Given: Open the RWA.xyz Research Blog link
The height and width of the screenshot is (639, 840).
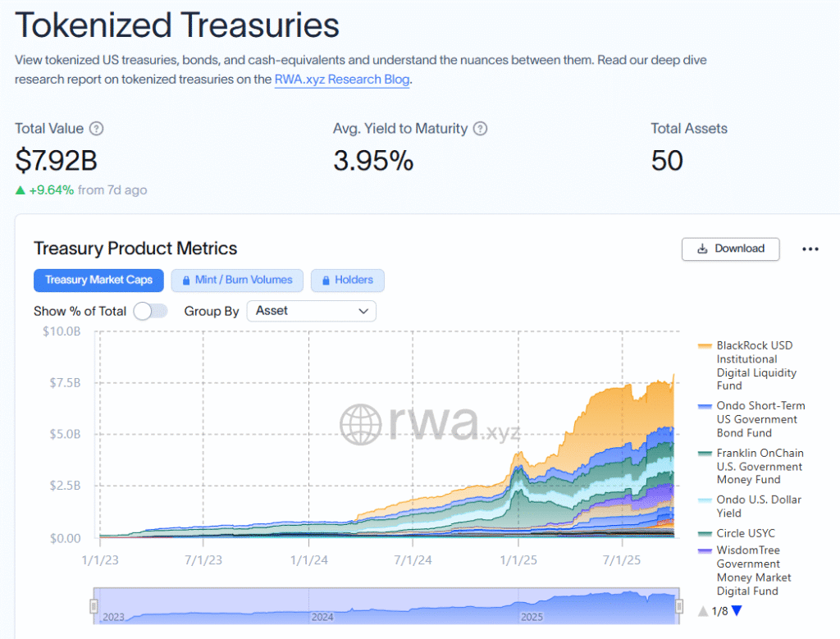Looking at the screenshot, I should click(341, 80).
